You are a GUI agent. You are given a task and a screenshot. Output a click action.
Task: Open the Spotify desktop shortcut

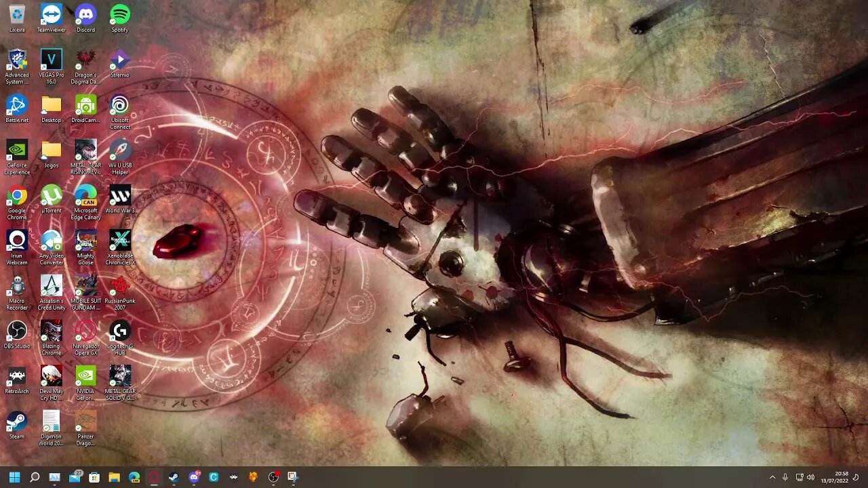(119, 18)
